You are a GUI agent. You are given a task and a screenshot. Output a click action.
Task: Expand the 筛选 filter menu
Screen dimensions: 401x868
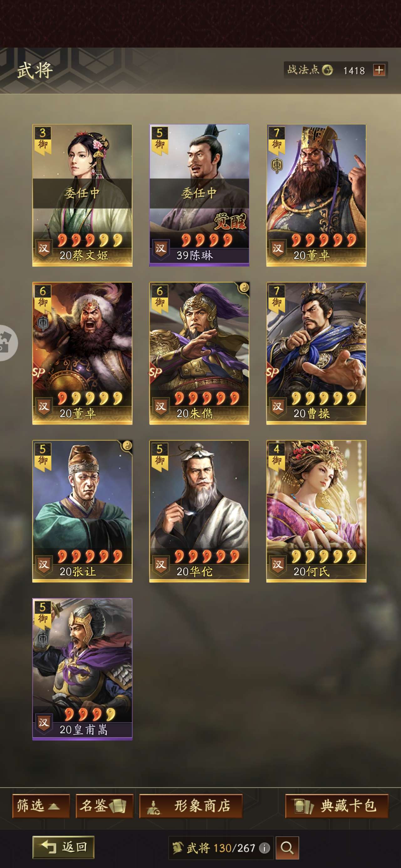coord(41,806)
